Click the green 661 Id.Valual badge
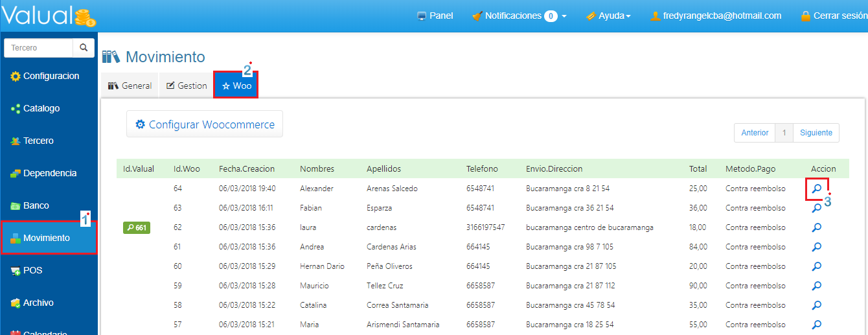This screenshot has width=868, height=335. [x=137, y=227]
